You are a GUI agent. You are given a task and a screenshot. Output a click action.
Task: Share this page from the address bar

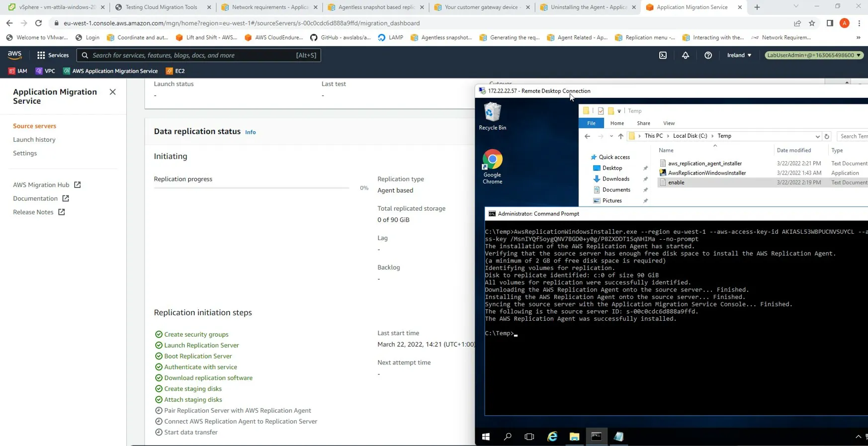(x=797, y=23)
